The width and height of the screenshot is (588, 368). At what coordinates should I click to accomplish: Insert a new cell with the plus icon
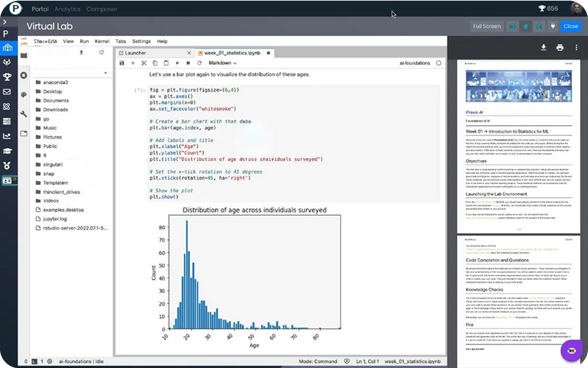click(x=133, y=63)
